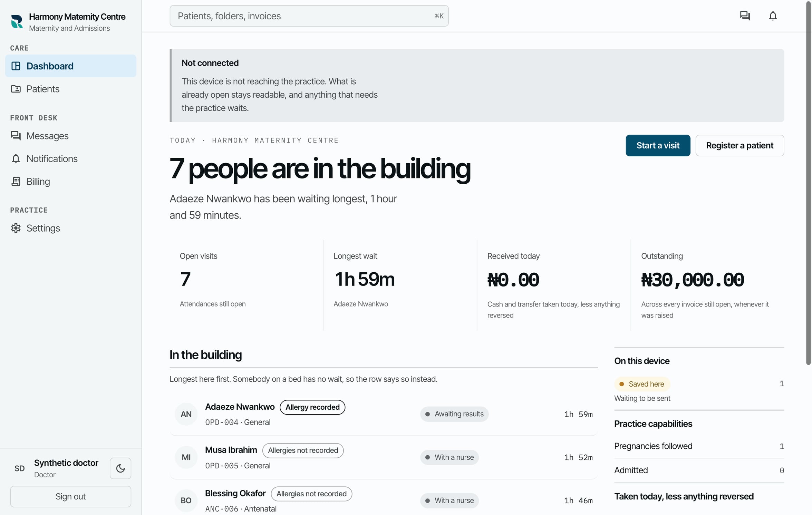The height and width of the screenshot is (515, 812).
Task: Click Blessing Okafor's Allergies not recorded badge
Action: pyautogui.click(x=311, y=494)
